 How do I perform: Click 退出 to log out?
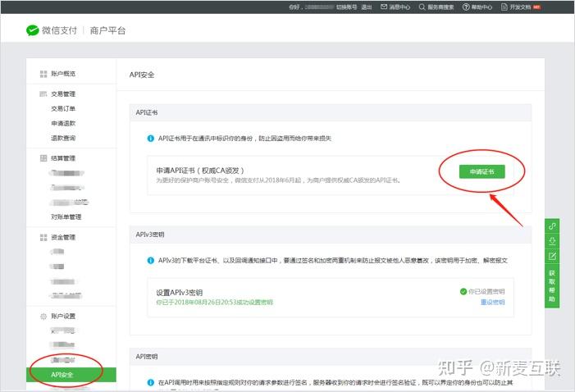pyautogui.click(x=367, y=7)
